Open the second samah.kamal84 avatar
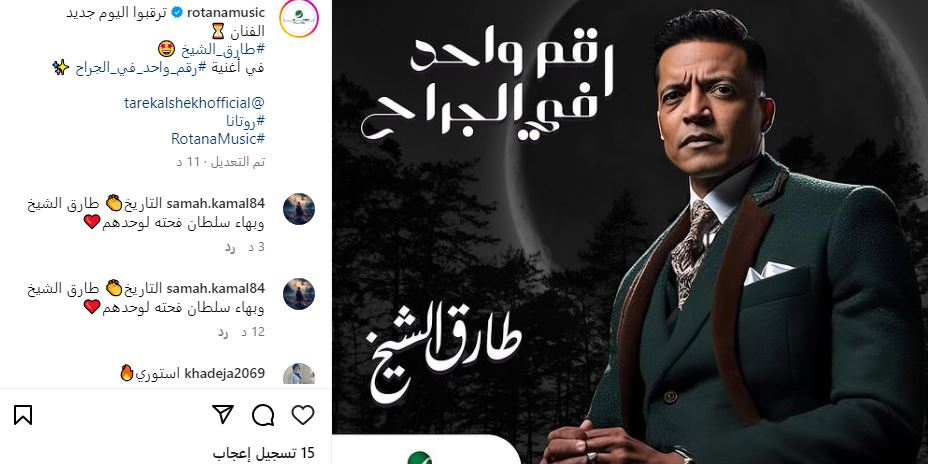 coord(298,294)
